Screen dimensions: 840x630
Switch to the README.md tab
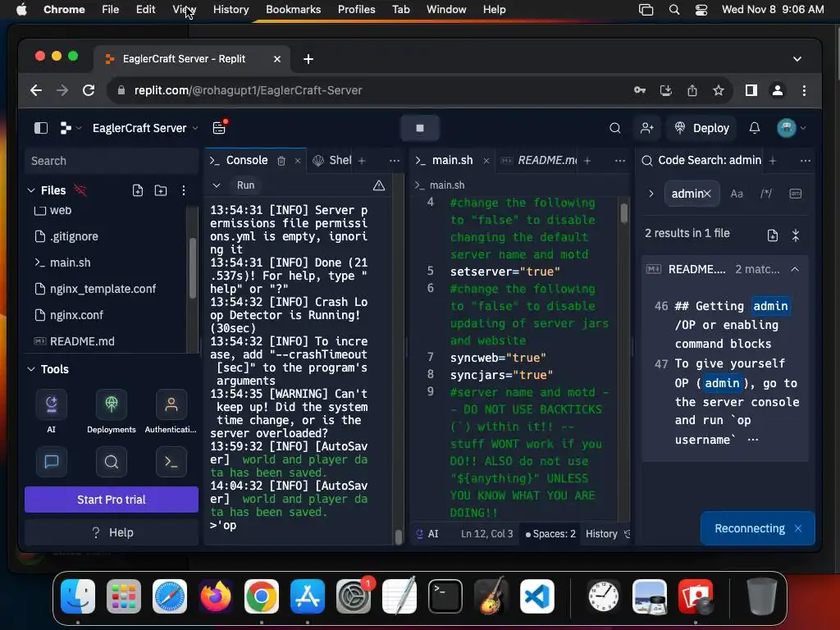coord(540,160)
